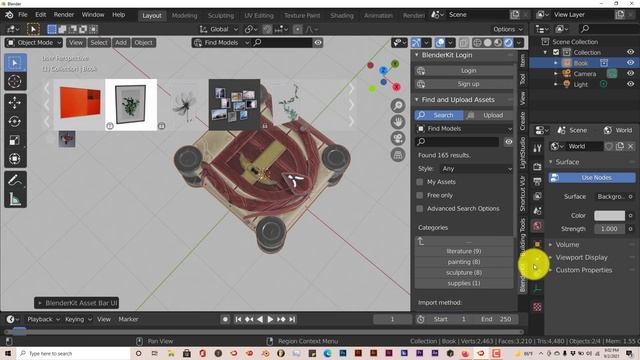Toggle the camera view icon

point(398,138)
